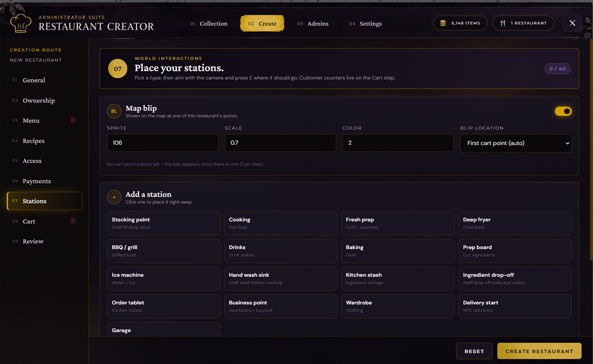
Task: Add a Cooking station
Action: tap(281, 223)
